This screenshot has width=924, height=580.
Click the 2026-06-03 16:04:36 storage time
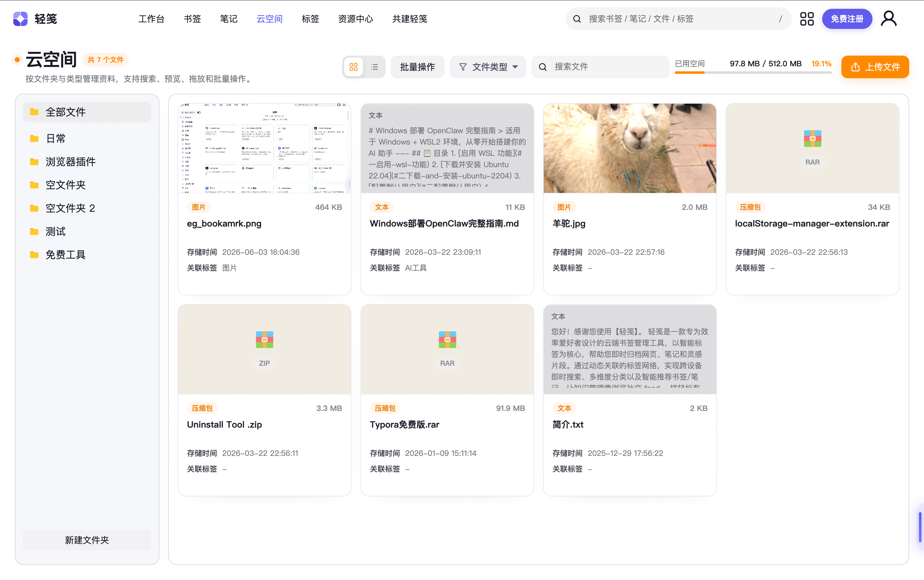click(261, 252)
